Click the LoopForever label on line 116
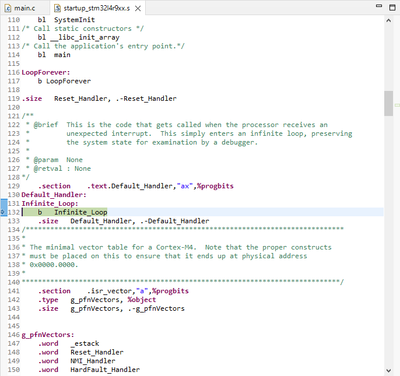 click(x=46, y=72)
